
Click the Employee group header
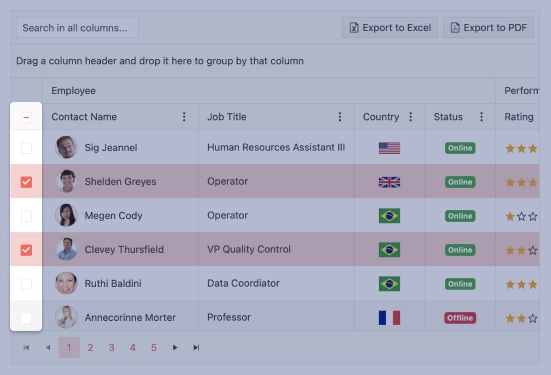point(73,91)
